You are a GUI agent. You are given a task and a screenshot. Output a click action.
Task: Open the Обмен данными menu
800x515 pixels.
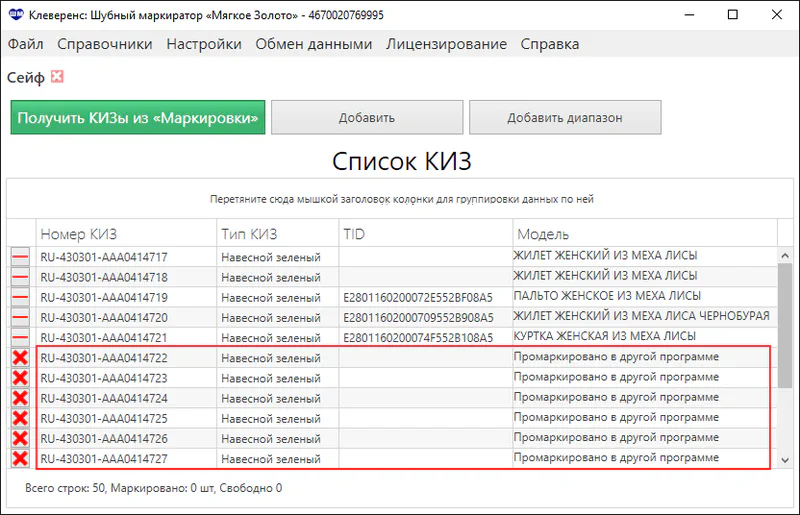click(313, 44)
